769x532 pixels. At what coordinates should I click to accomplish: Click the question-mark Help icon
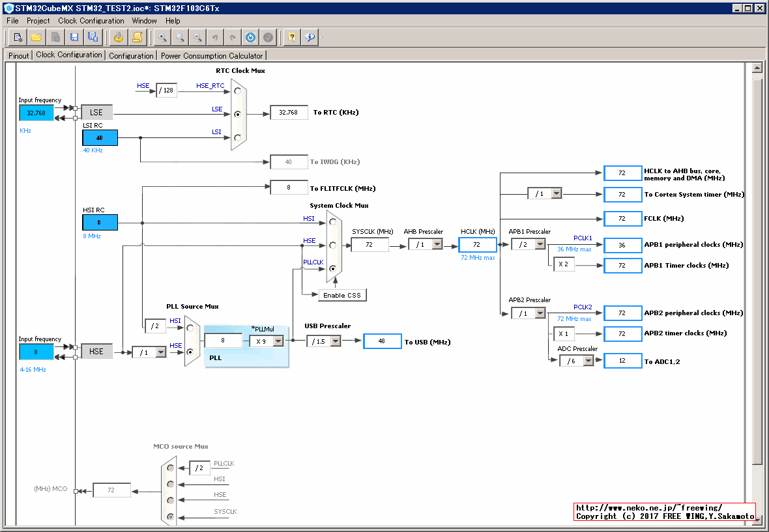click(292, 37)
